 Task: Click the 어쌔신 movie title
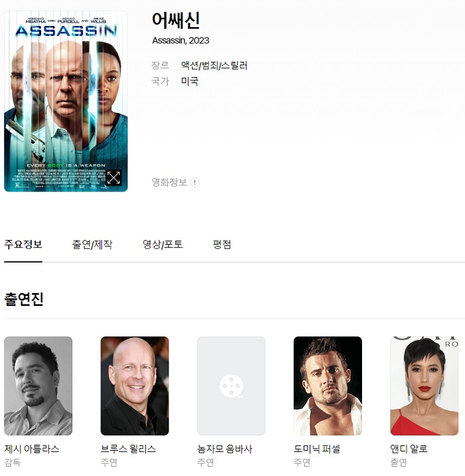point(176,21)
